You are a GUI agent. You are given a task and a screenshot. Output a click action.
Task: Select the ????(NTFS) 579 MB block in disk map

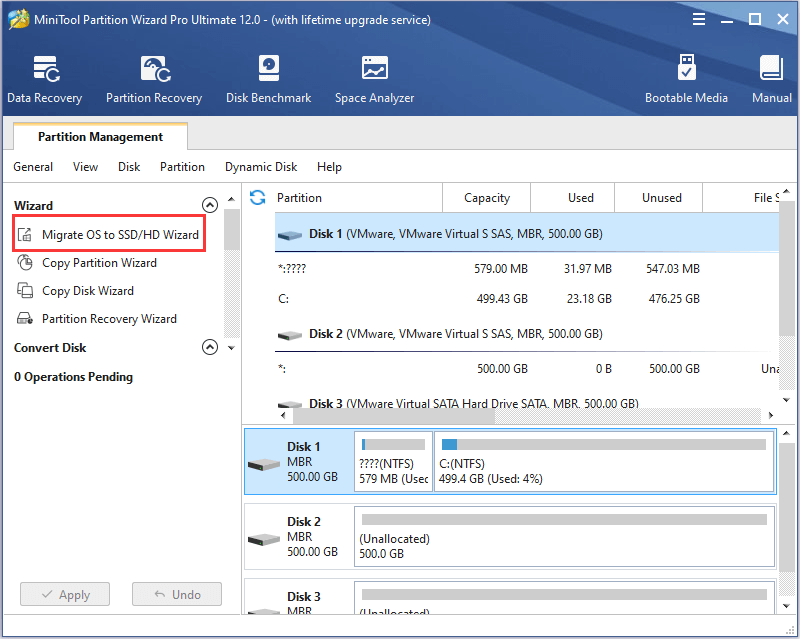pos(393,461)
